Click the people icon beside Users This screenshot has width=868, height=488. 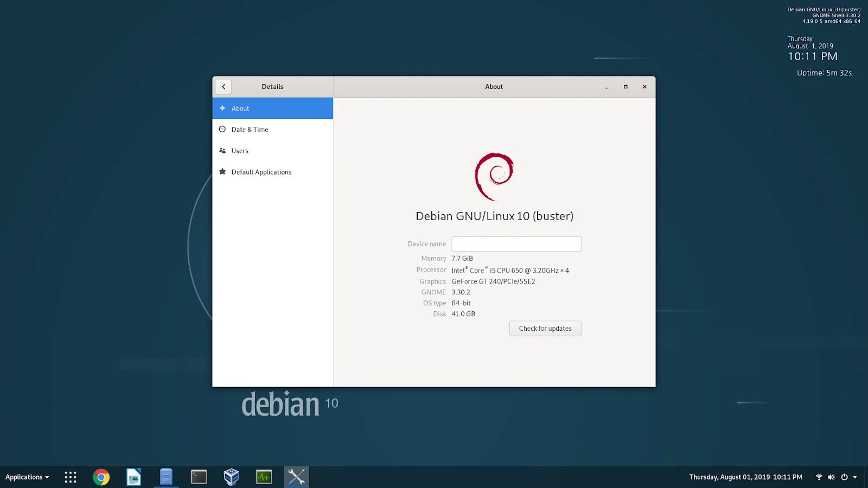pos(222,151)
